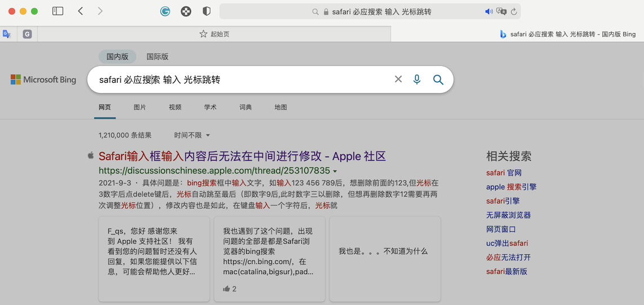644x305 pixels.
Task: Go back to the previous page
Action: coord(81,11)
